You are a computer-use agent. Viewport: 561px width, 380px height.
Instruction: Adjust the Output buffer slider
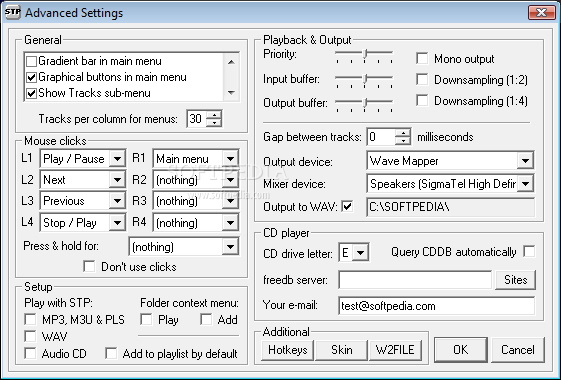[365, 103]
